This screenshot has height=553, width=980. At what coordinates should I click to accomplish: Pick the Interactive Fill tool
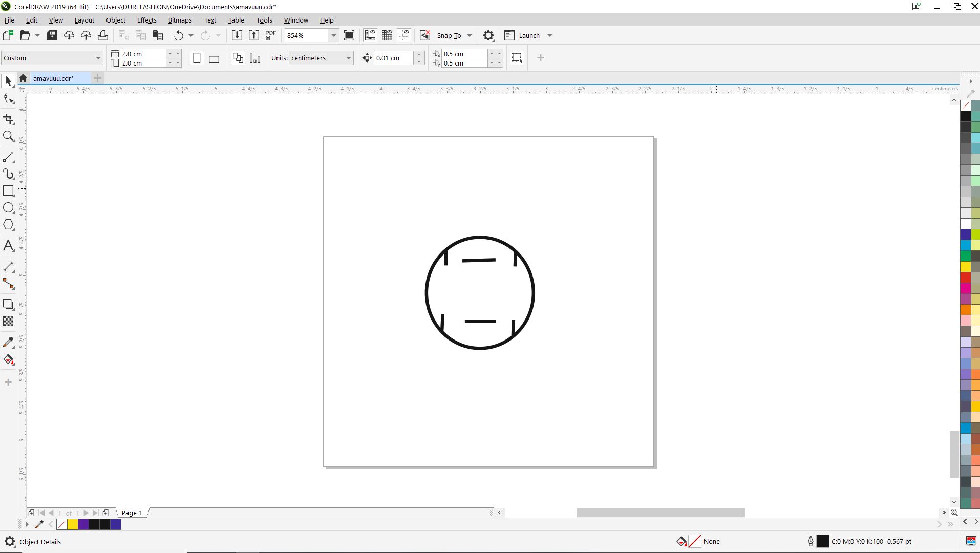(x=8, y=360)
